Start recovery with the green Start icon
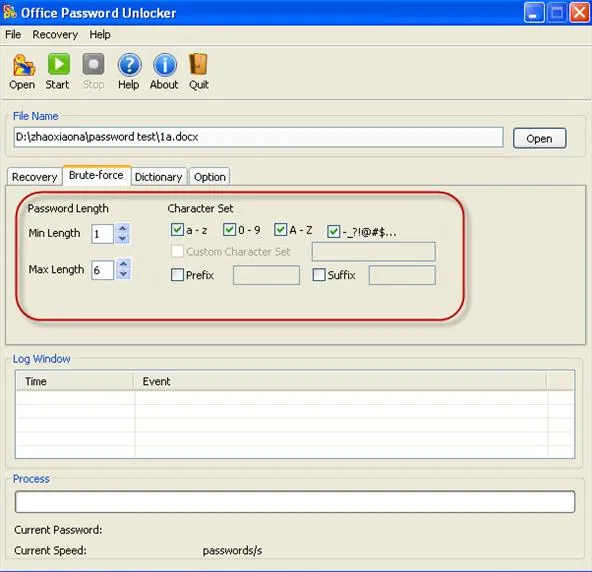592x572 pixels. tap(58, 64)
